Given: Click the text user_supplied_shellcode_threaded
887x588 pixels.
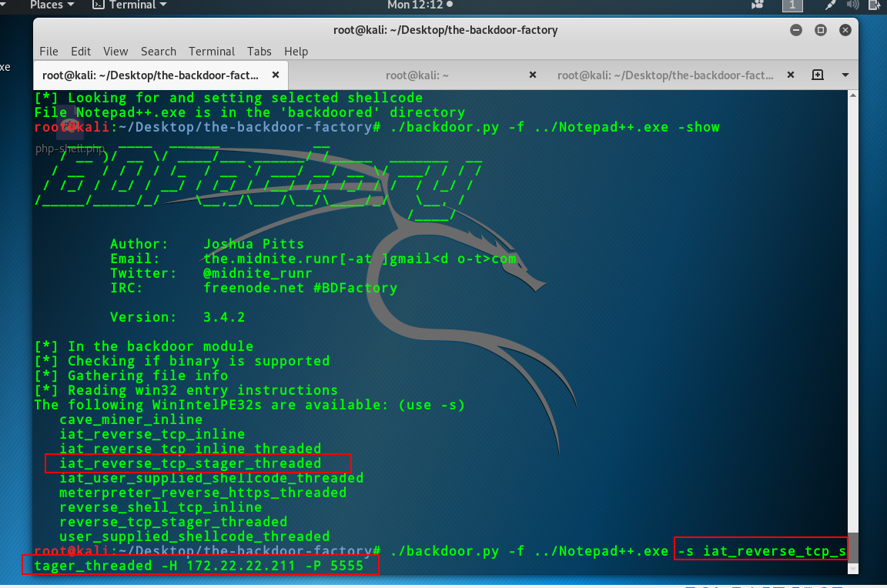Looking at the screenshot, I should (195, 536).
